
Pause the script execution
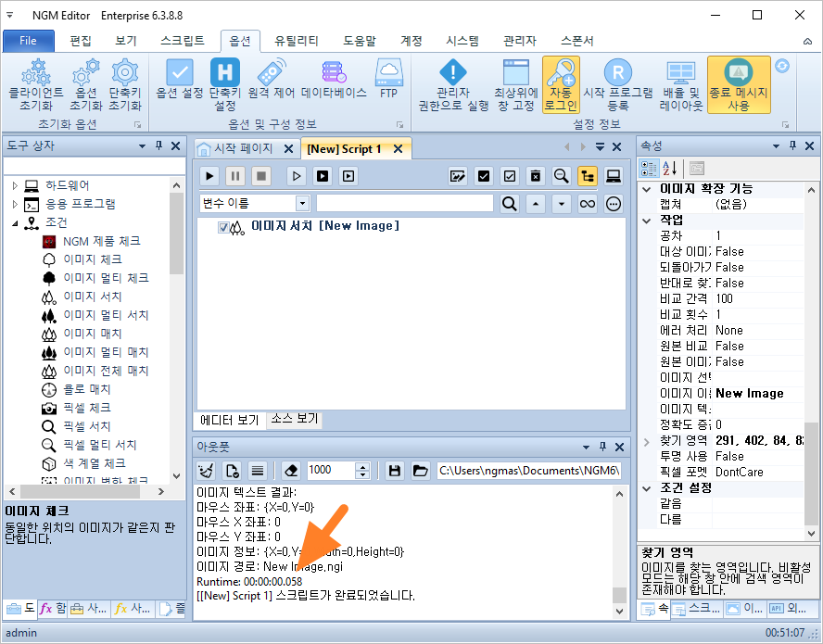tap(235, 176)
